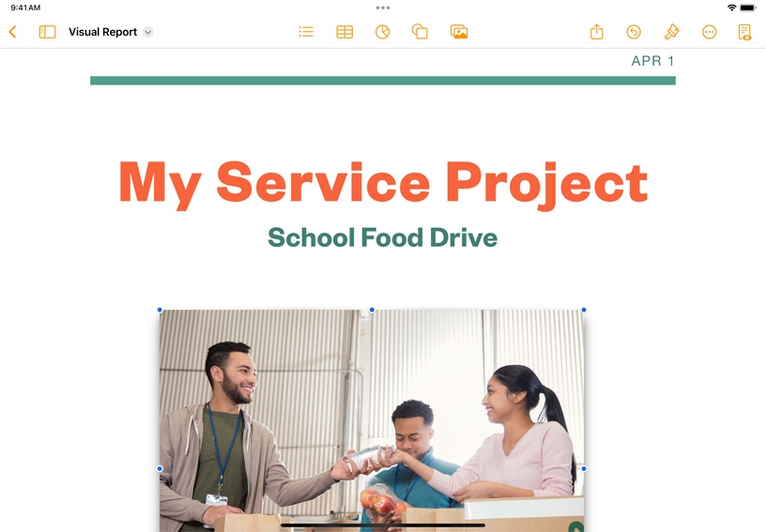
Task: Insert a table from the toolbar
Action: pos(345,32)
